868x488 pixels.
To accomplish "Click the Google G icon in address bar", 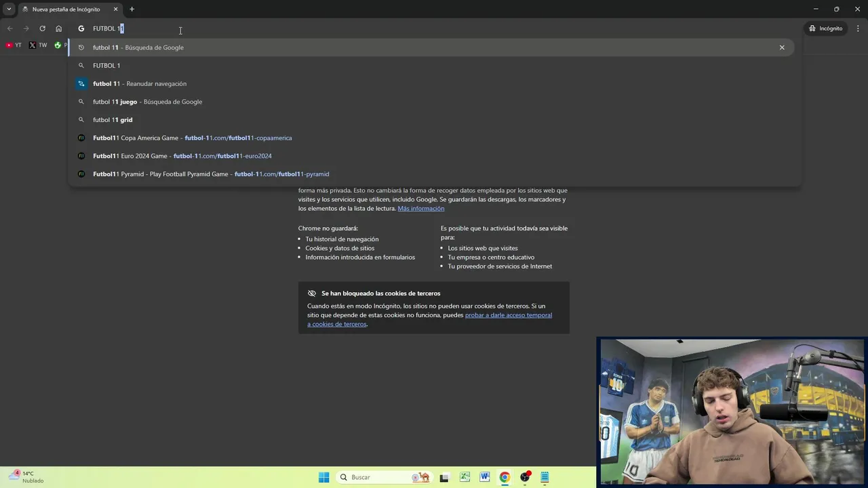I will pos(81,28).
